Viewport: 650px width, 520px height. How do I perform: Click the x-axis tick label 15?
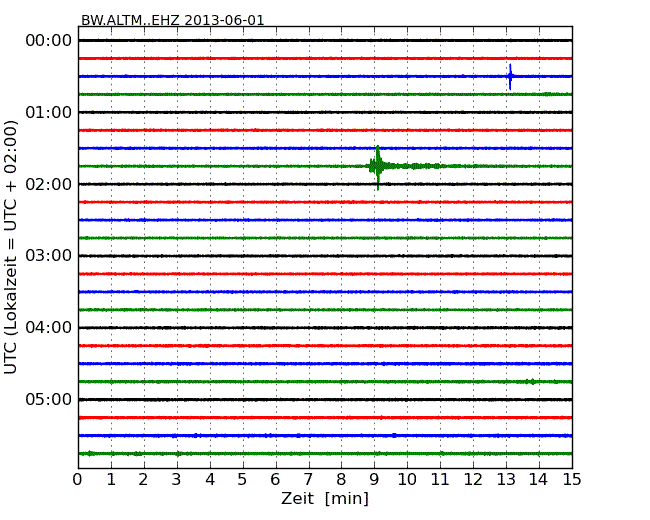click(572, 480)
